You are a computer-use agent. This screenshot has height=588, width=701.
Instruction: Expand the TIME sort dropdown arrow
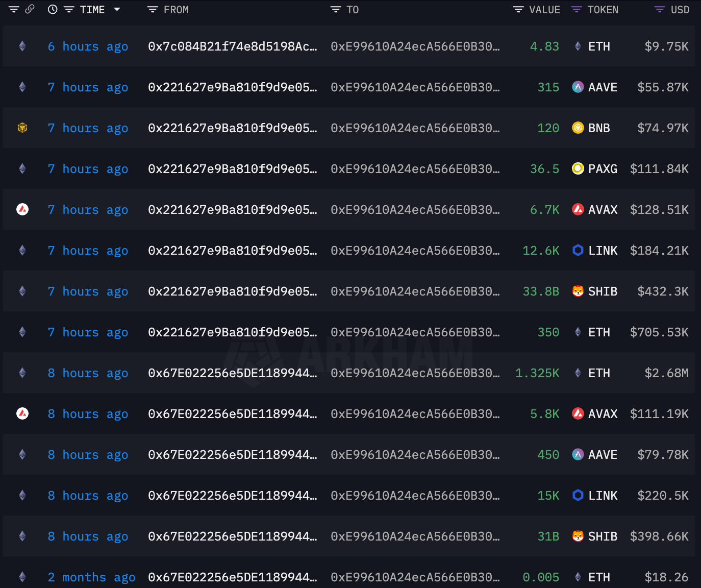tap(117, 9)
